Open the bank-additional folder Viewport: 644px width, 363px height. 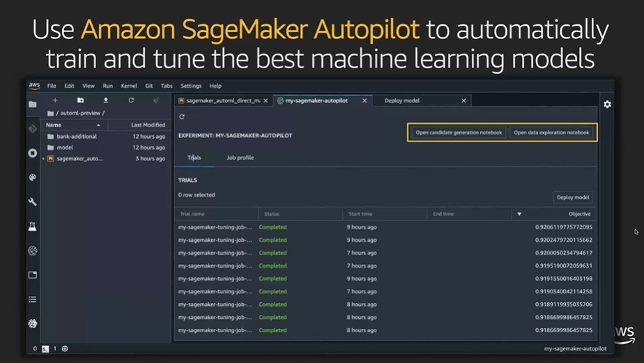107,137
